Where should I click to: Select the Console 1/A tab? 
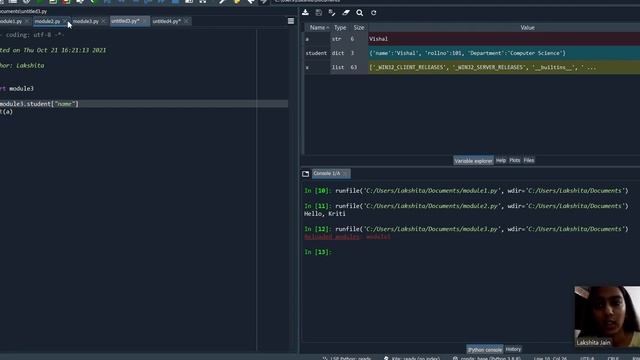[327, 174]
